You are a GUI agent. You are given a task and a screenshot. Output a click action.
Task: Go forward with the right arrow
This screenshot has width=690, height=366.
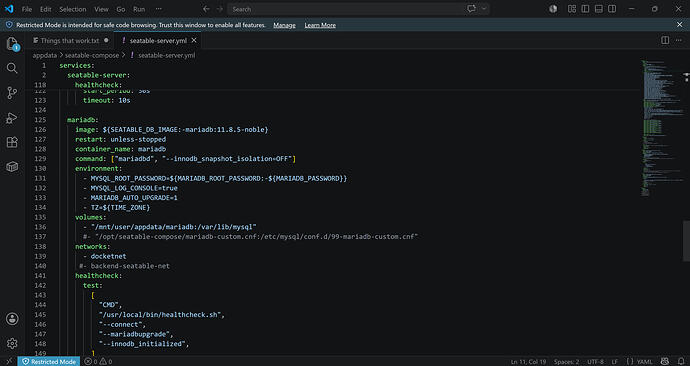click(x=220, y=9)
